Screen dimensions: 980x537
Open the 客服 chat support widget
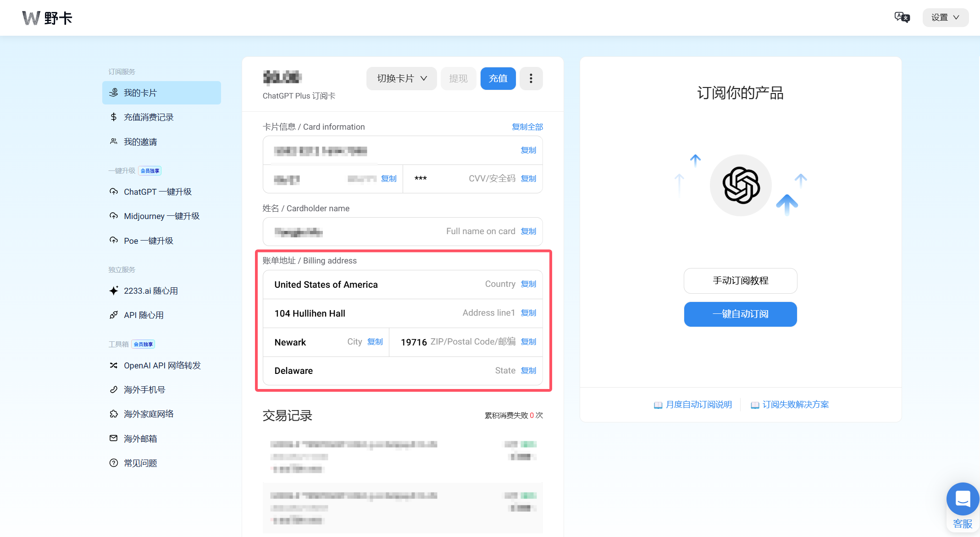pos(962,499)
